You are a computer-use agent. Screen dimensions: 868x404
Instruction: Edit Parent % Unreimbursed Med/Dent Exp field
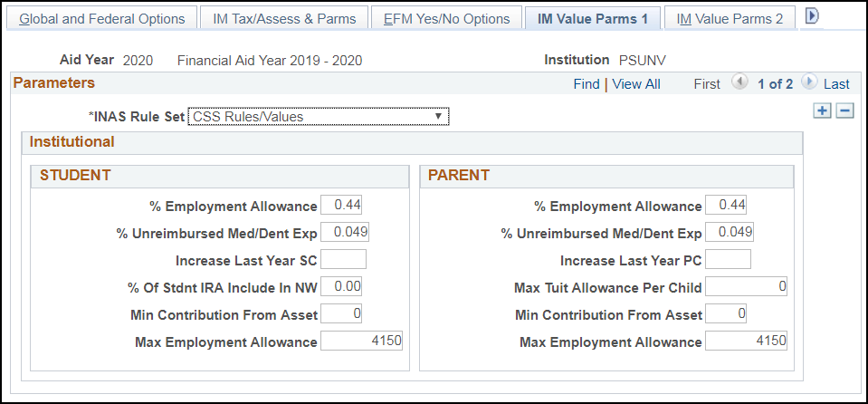point(730,233)
